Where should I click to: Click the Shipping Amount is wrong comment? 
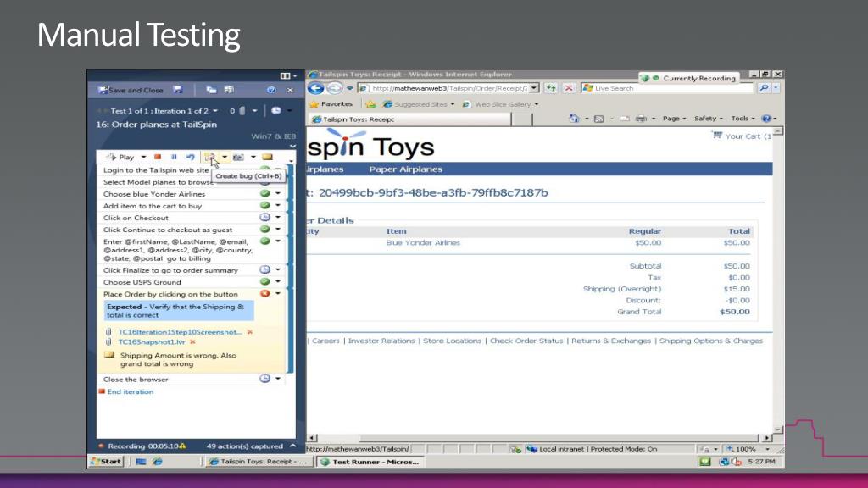point(178,359)
